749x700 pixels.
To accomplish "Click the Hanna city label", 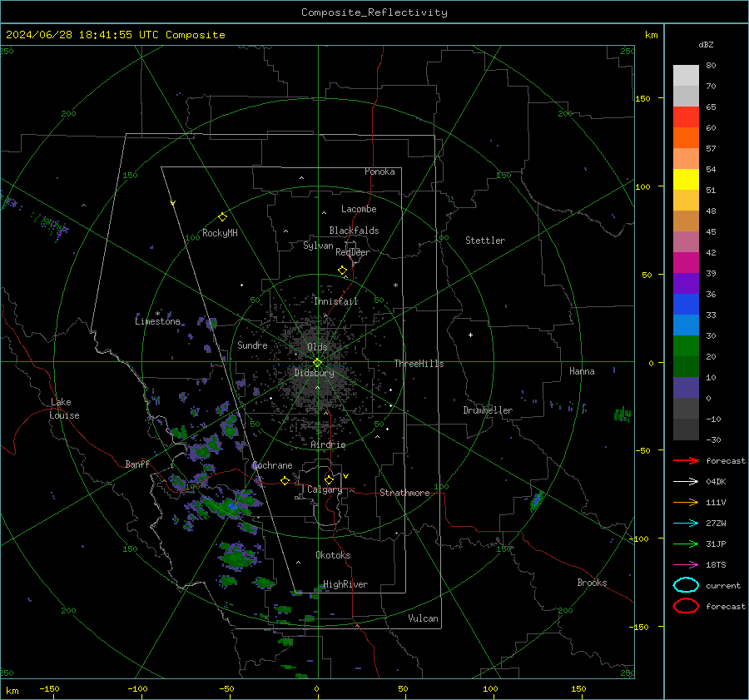I will click(x=582, y=371).
